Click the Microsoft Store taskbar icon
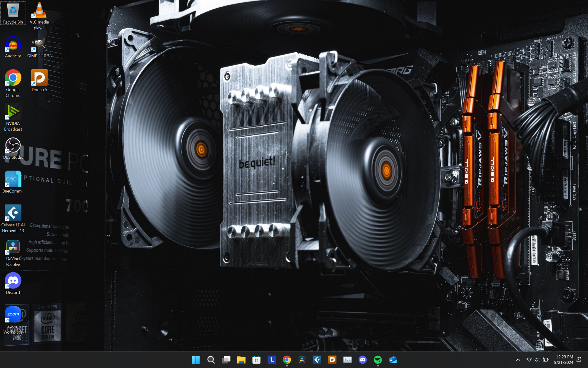Screen dimensions: 588x368 (x=256, y=359)
